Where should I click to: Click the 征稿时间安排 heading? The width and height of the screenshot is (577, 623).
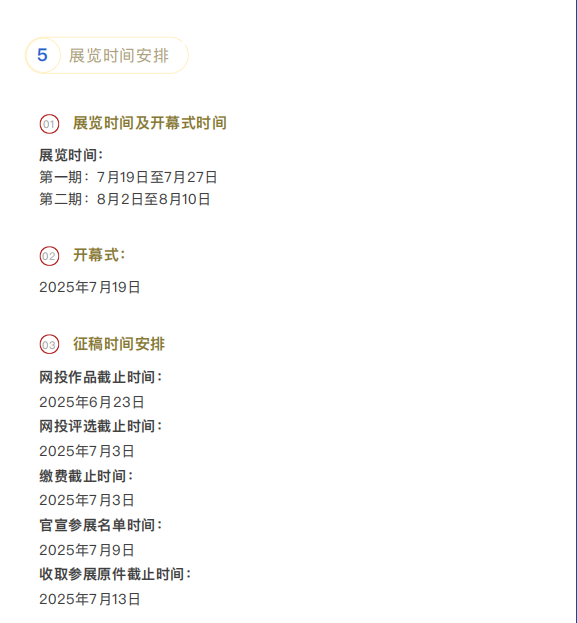click(119, 344)
